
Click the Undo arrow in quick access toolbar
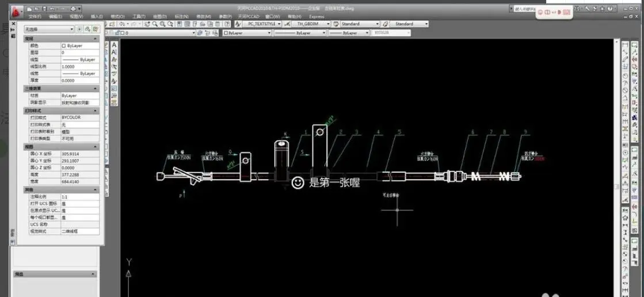coord(52,9)
